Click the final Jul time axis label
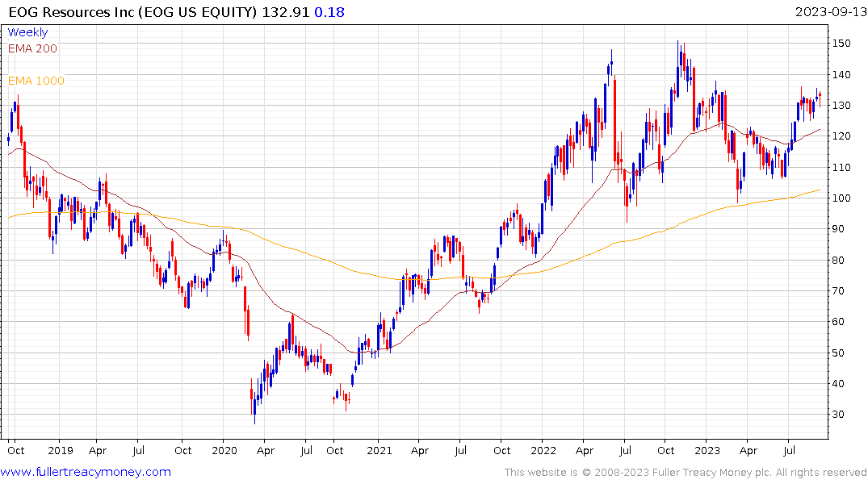 click(790, 451)
